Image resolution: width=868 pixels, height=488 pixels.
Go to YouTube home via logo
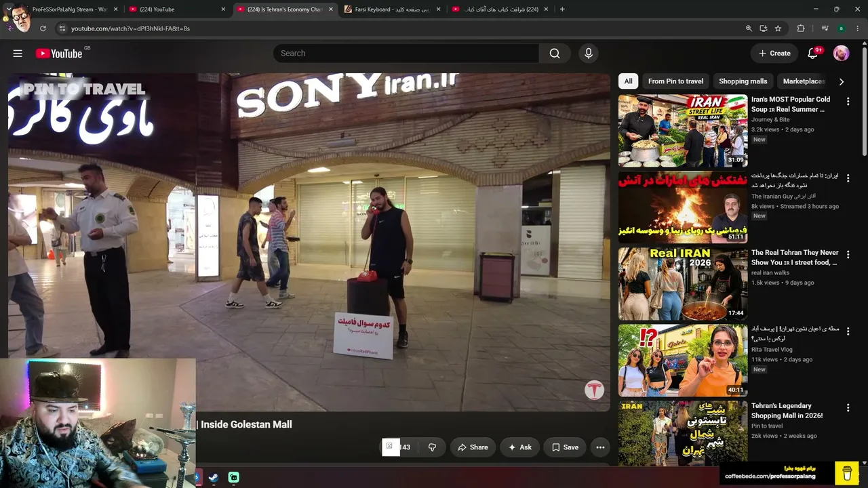[59, 54]
